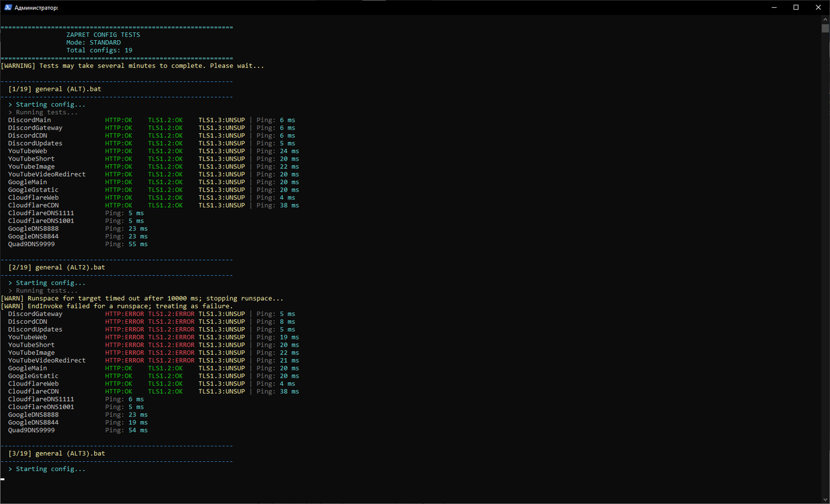Click 'HTTP:ERROR' in second DiscordGateway row
Image resolution: width=830 pixels, height=504 pixels.
point(124,314)
